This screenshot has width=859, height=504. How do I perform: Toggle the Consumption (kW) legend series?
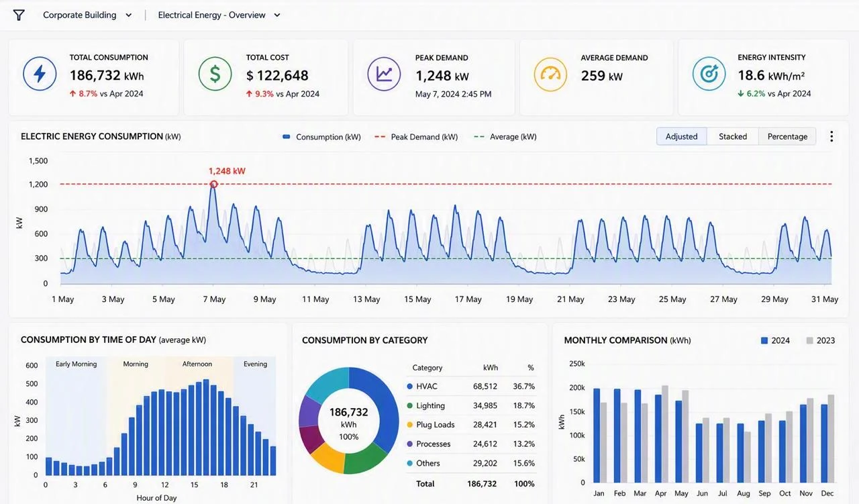322,137
